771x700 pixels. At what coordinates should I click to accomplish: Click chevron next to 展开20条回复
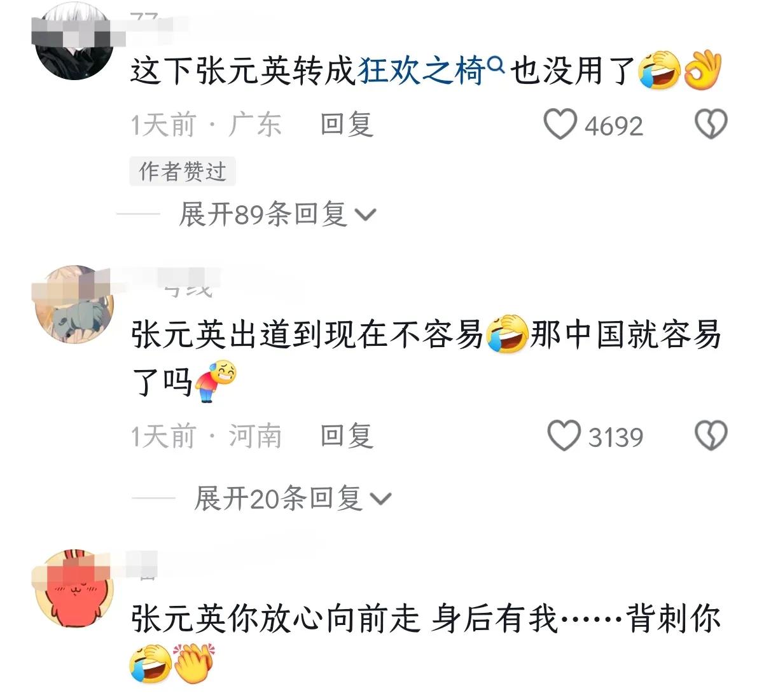point(381,499)
